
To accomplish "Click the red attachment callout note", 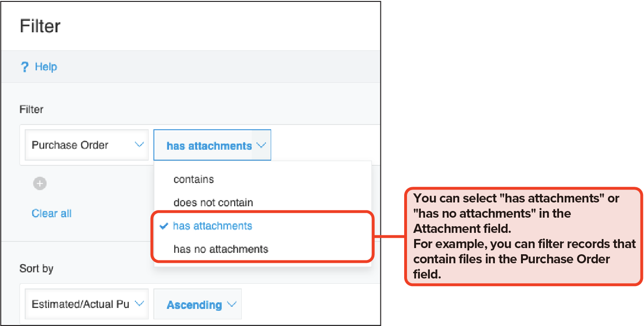I will (x=523, y=236).
